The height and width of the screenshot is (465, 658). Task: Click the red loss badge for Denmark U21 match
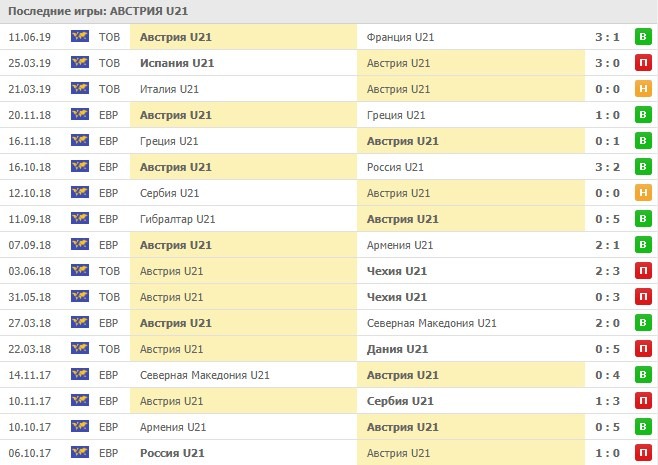643,349
